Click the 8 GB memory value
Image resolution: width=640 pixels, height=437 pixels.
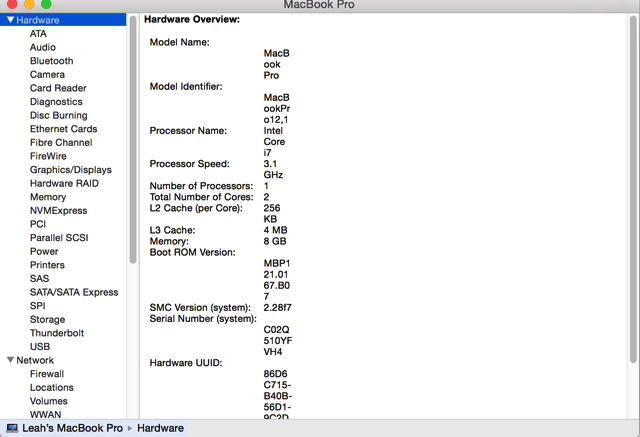(275, 241)
